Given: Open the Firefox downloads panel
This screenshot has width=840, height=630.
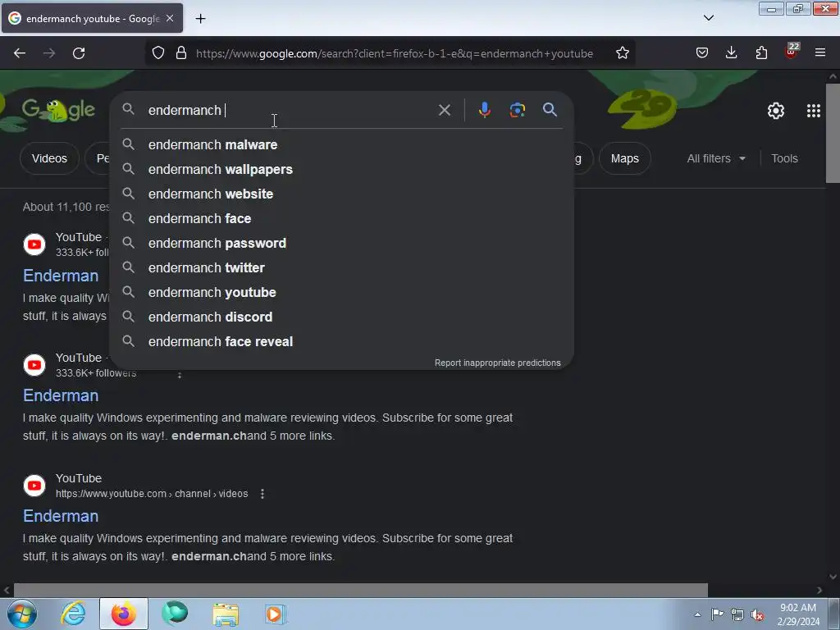Looking at the screenshot, I should 731,52.
